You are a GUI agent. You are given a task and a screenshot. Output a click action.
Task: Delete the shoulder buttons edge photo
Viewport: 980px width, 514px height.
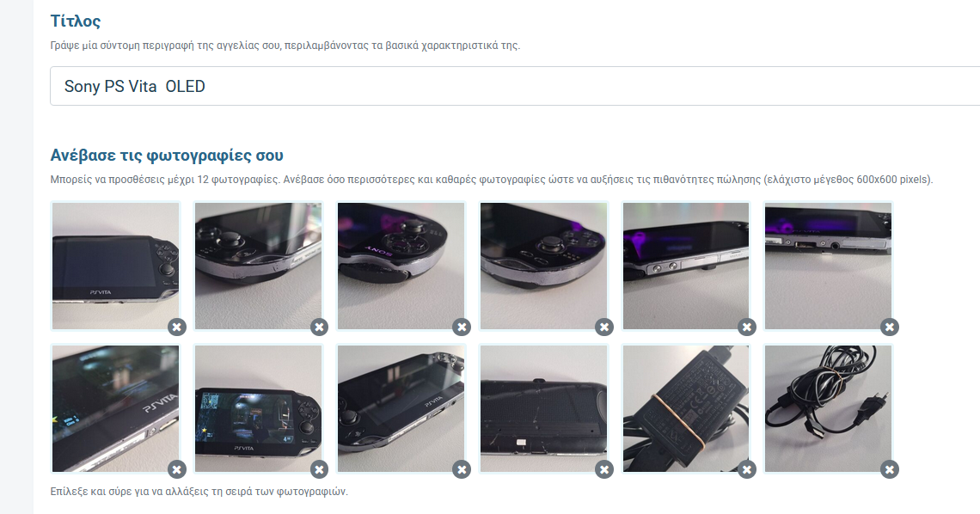tap(747, 327)
